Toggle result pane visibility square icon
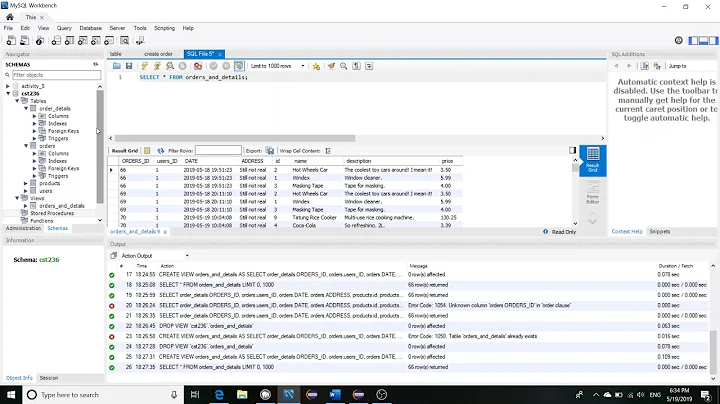This screenshot has width=720, height=404. (573, 150)
